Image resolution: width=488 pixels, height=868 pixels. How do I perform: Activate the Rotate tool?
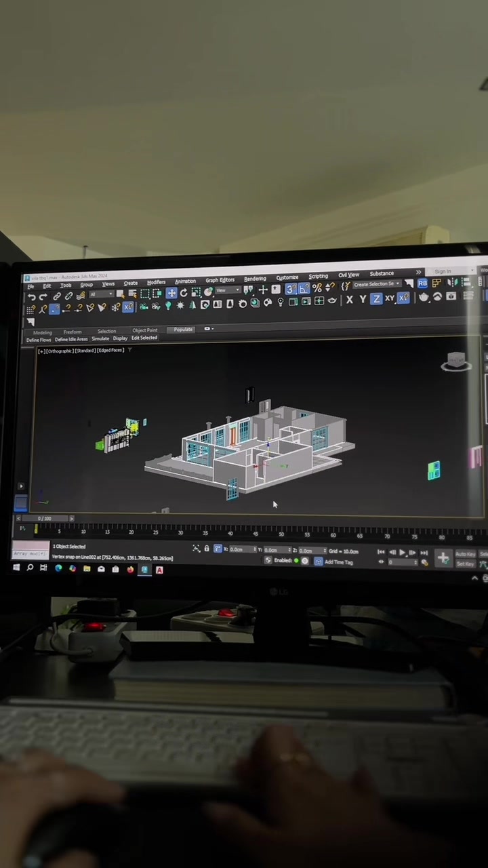point(184,293)
